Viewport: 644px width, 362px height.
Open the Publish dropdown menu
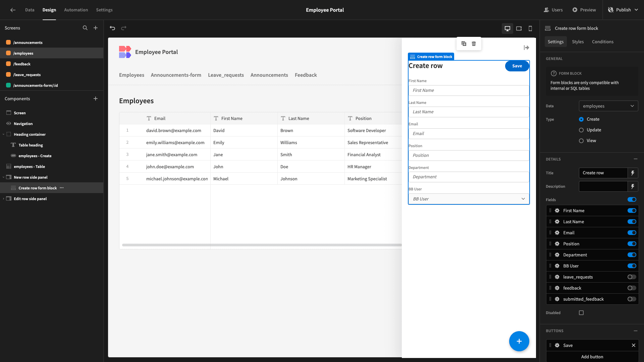tap(623, 10)
